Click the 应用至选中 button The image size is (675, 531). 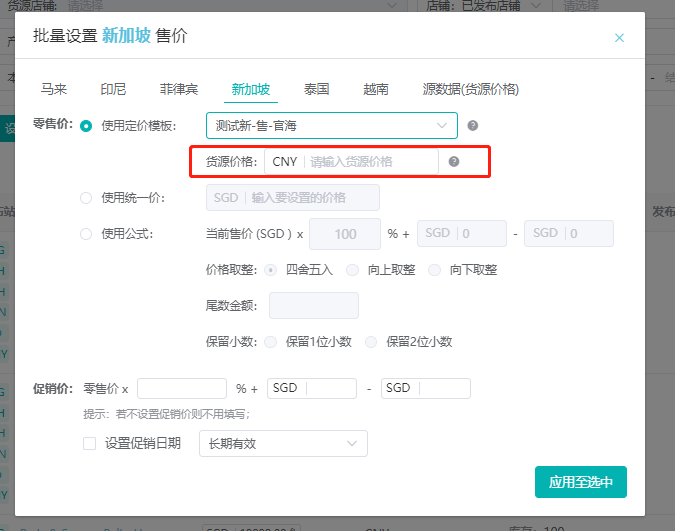[580, 482]
